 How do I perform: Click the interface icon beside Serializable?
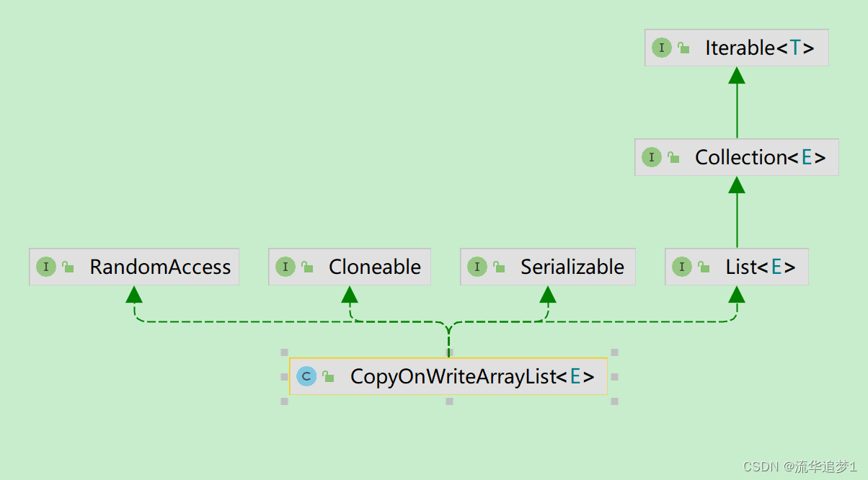[x=477, y=267]
